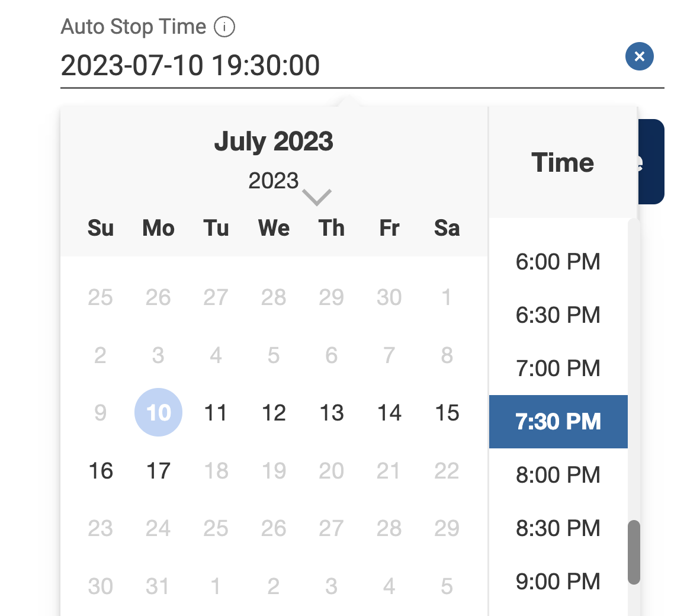The image size is (687, 616).
Task: Open the 2023 year dropdown chevron
Action: [x=317, y=197]
